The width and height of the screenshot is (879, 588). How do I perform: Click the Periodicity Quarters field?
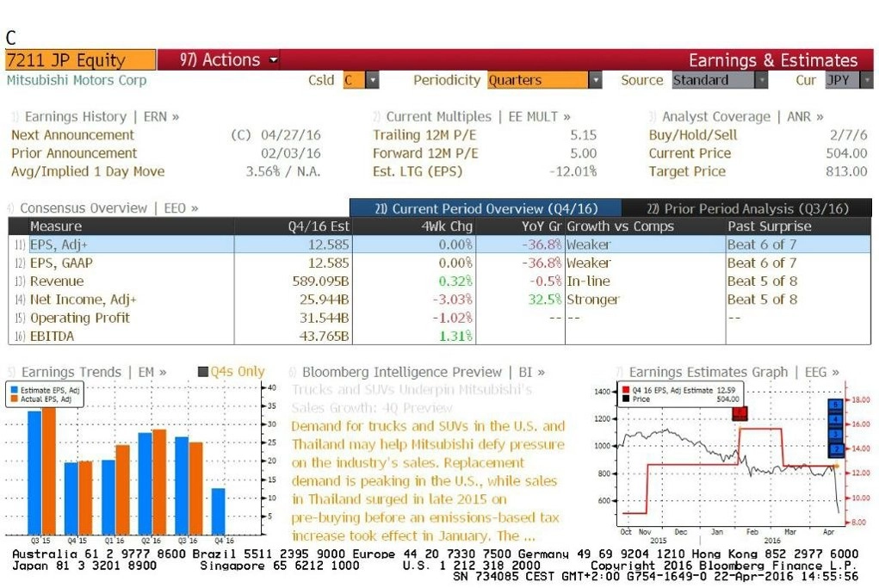pyautogui.click(x=538, y=80)
